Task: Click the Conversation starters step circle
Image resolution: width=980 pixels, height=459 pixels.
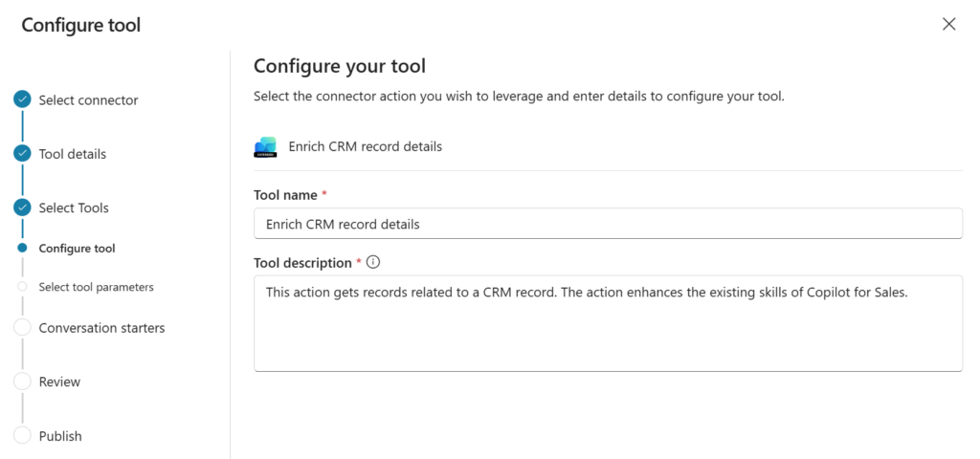Action: tap(22, 328)
